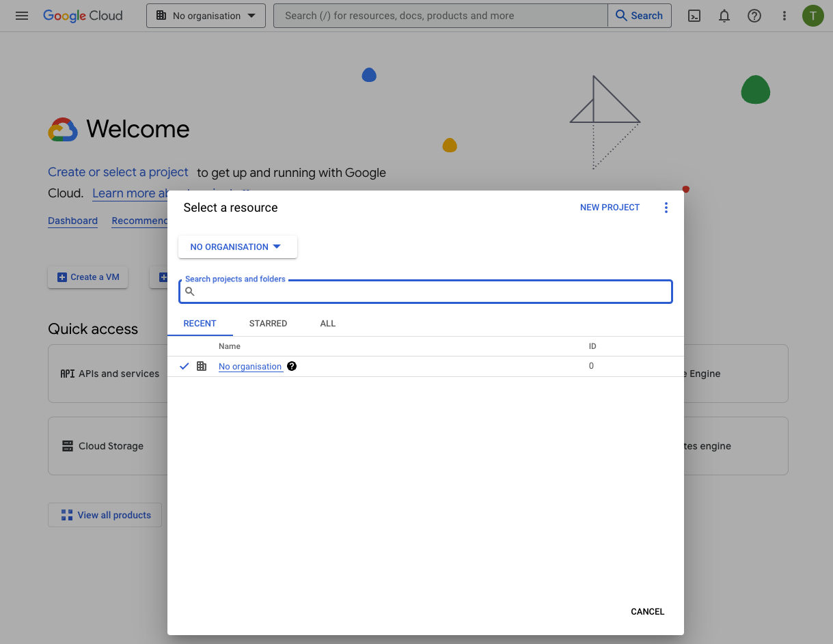Click the blue Search button in header
833x644 pixels.
(x=640, y=16)
